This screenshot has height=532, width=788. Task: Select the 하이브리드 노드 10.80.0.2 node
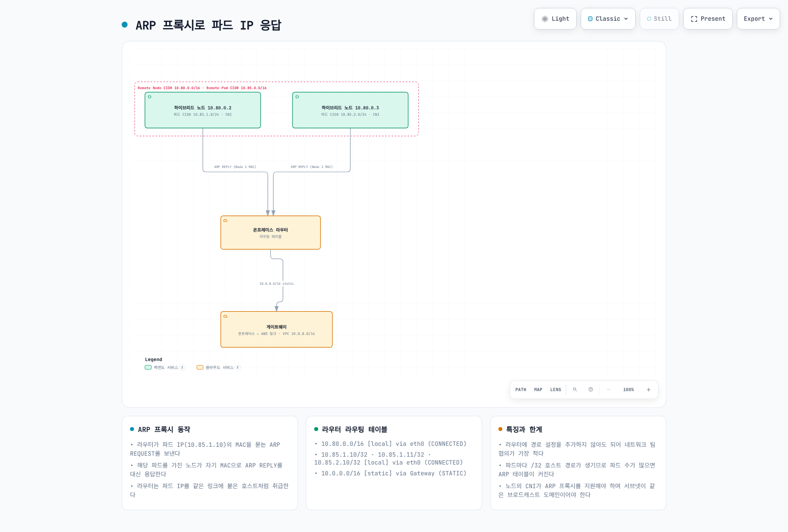tap(203, 110)
